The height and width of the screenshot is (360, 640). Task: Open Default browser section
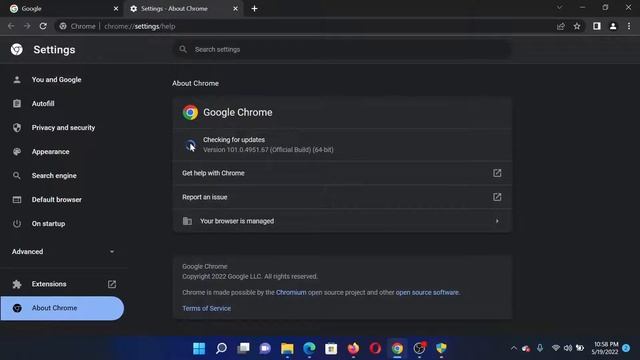[x=56, y=200]
